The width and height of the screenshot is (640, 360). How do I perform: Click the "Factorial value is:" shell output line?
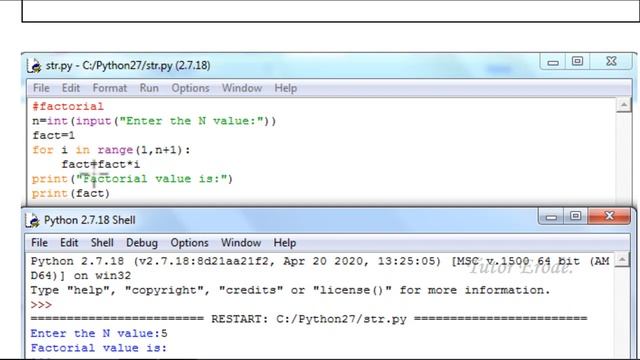click(99, 348)
